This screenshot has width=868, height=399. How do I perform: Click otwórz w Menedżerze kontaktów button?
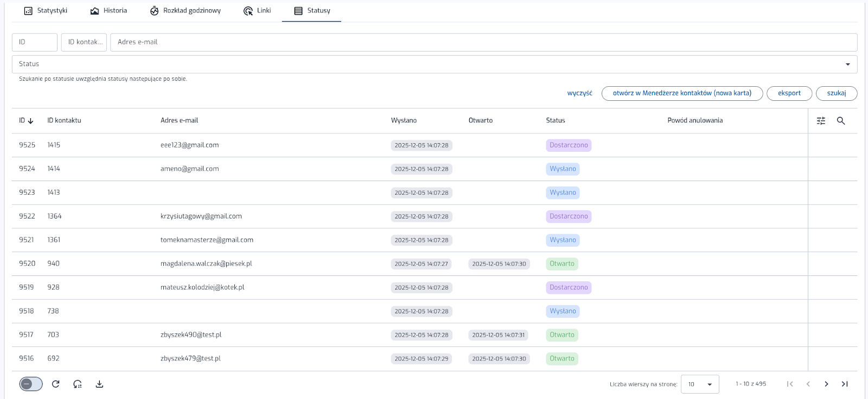(x=681, y=93)
